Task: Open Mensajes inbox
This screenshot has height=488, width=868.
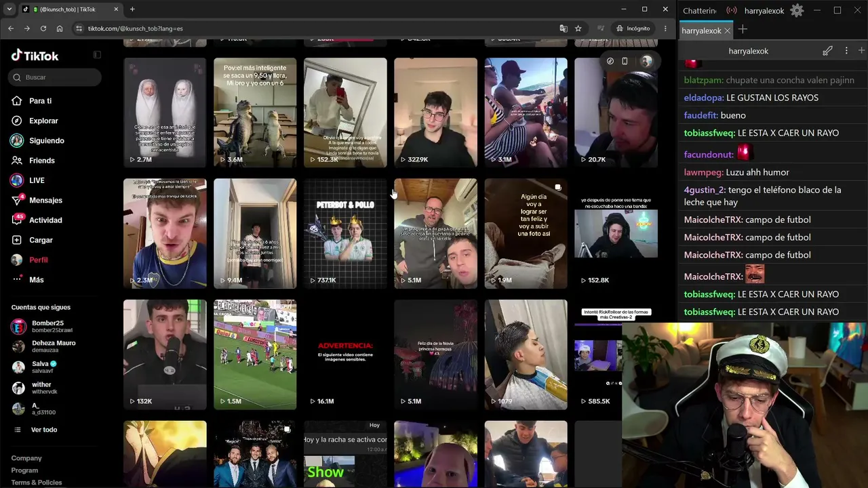Action: click(x=45, y=200)
